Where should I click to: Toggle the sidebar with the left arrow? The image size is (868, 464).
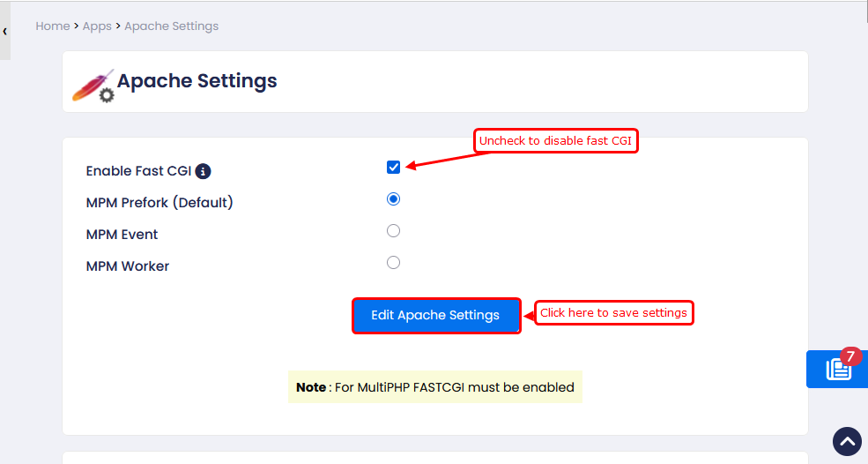[5, 31]
